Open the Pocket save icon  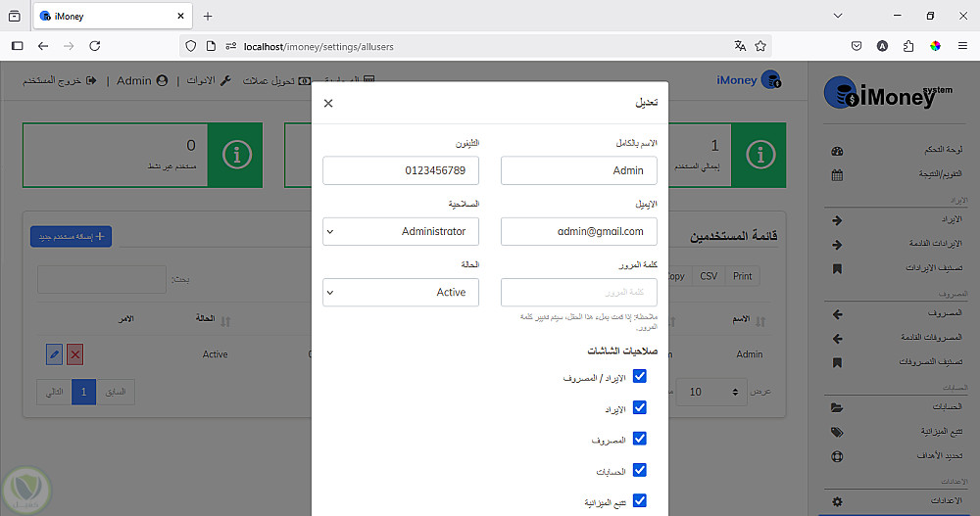[x=857, y=46]
